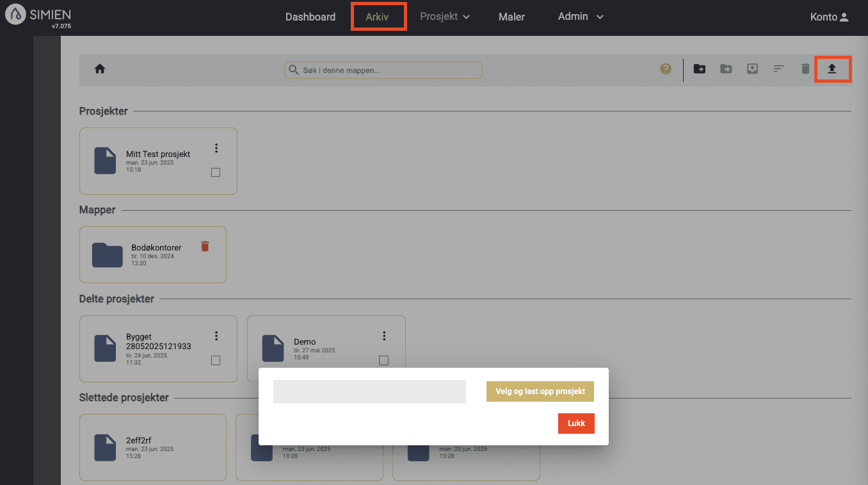The height and width of the screenshot is (485, 868).
Task: Click Velg og last opp prosjekt button
Action: [x=540, y=391]
